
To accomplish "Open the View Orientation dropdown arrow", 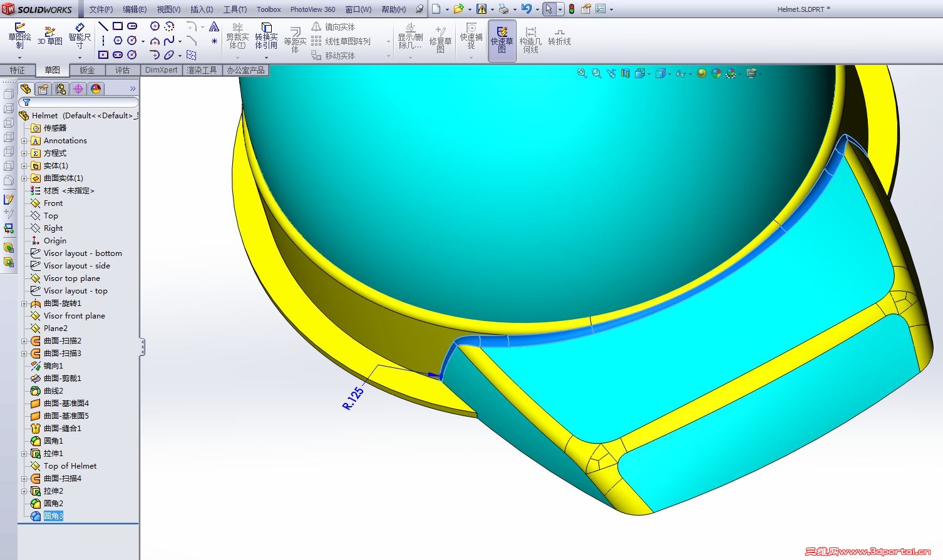I will tap(649, 74).
